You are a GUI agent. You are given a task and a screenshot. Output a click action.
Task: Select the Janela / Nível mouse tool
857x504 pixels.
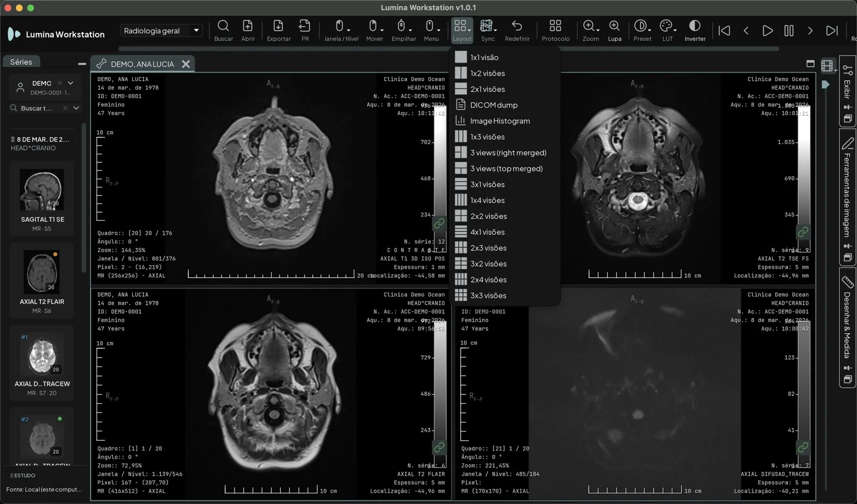341,31
